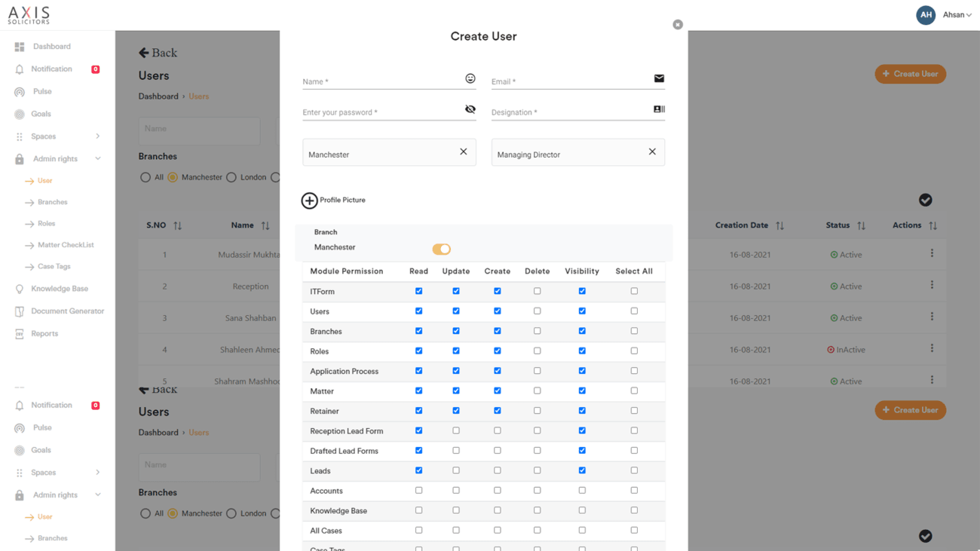Select the upper London radio button

click(x=231, y=177)
